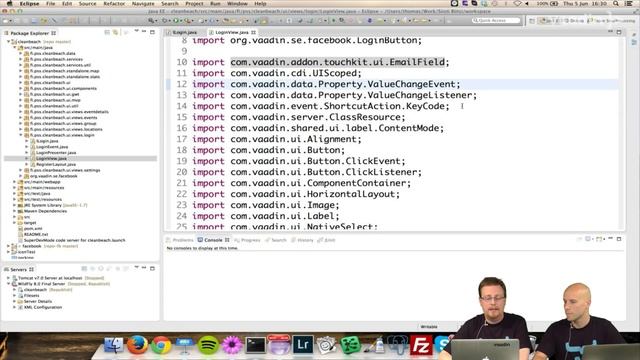The height and width of the screenshot is (360, 640).
Task: Select pom.xml in Package Explorer
Action: (x=33, y=229)
